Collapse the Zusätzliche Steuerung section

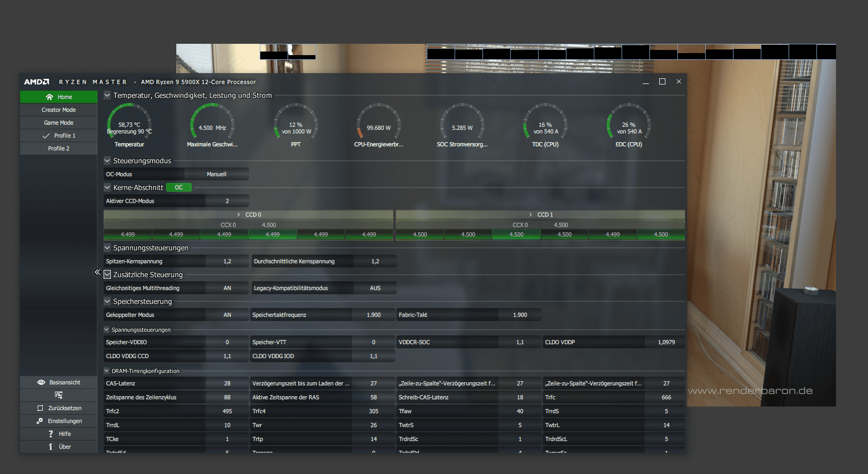click(107, 275)
